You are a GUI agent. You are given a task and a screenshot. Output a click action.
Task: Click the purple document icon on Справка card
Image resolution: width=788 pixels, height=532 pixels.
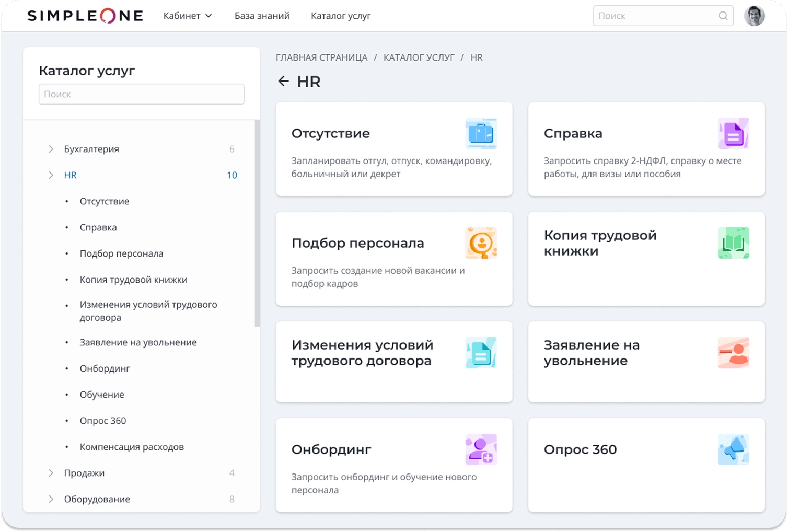click(733, 133)
